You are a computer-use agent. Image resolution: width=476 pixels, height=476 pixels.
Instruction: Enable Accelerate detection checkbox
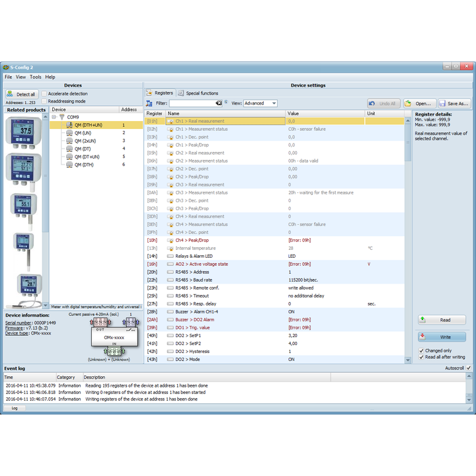point(44,94)
